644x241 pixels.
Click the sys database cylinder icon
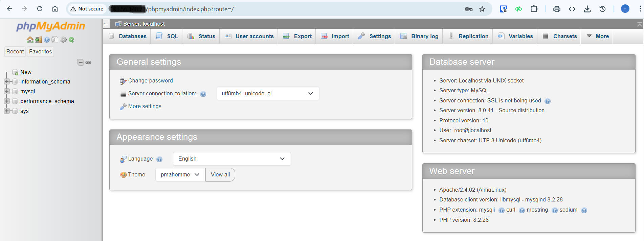(15, 111)
